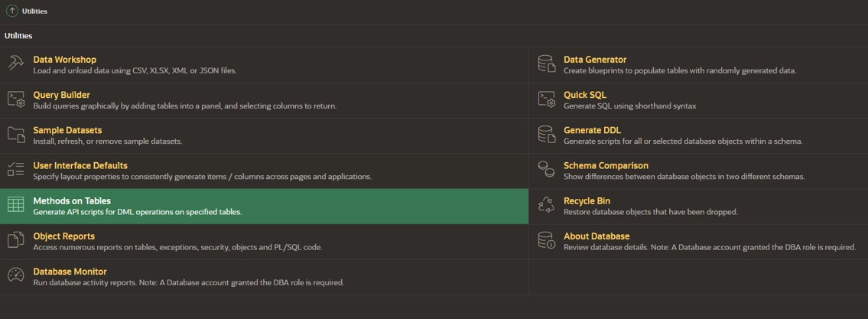Click the Quick SQL terminal icon

coord(546,99)
